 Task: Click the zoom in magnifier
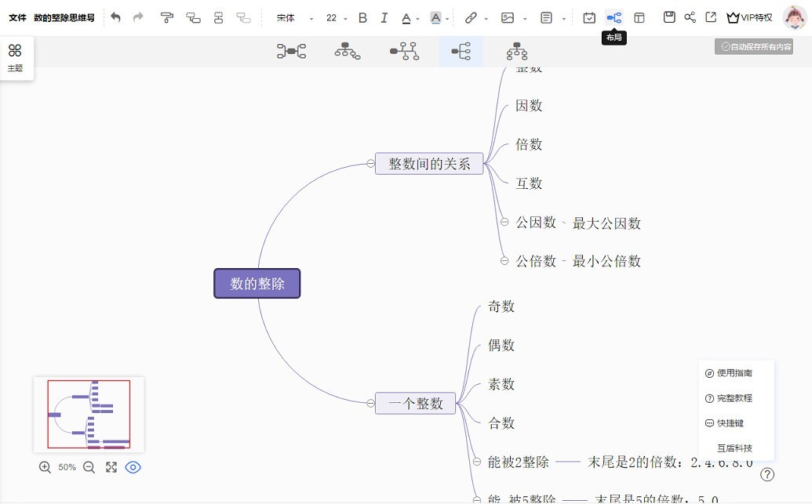[45, 467]
